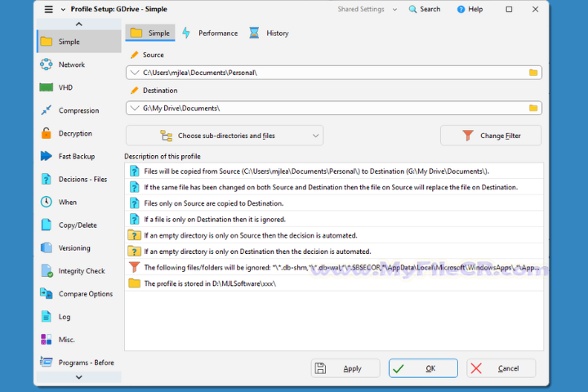Image resolution: width=588 pixels, height=392 pixels.
Task: Select 'Files only on Source are copied' row
Action: tap(334, 203)
